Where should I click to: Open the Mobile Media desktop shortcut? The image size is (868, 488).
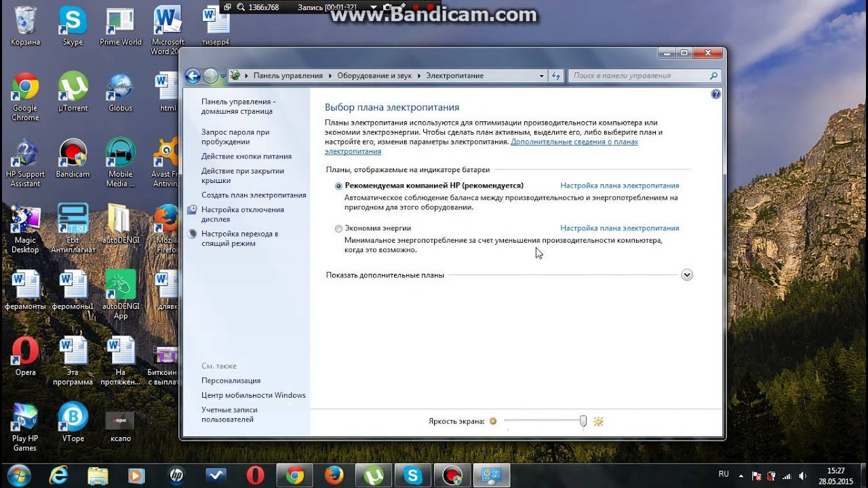click(x=120, y=163)
